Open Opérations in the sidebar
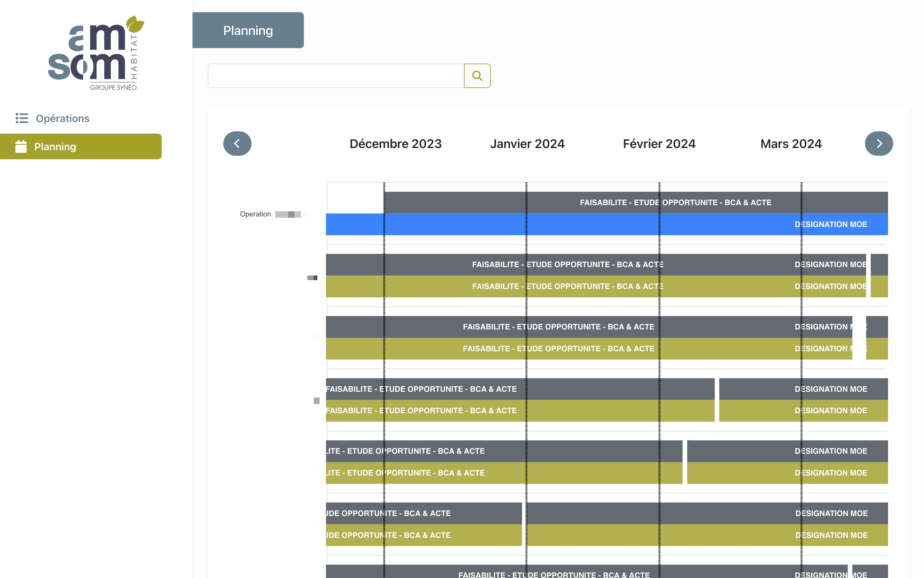Screen dimensions: 924x578 (x=63, y=118)
